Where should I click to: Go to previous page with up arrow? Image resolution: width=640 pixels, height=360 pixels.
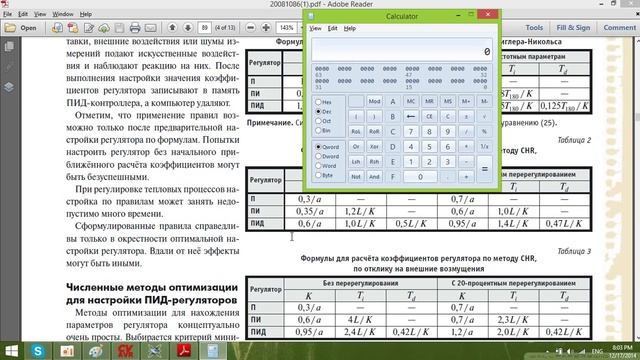tap(172, 28)
